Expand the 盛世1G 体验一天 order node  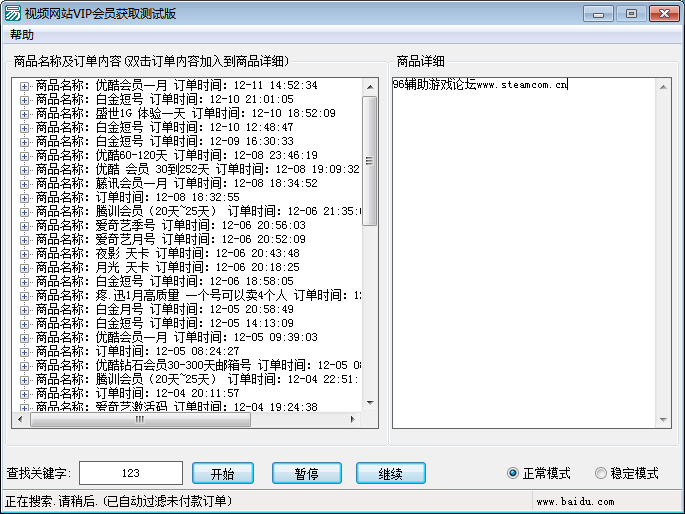point(24,114)
